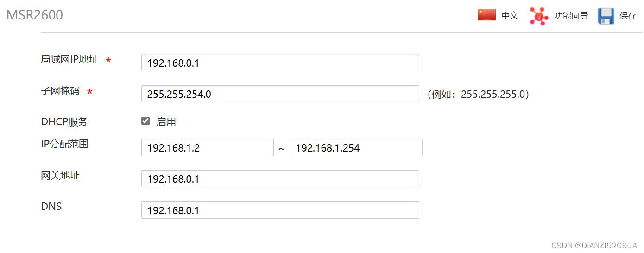Click the 启用 checkbox label
Viewport: 644px width, 253px height.
(x=166, y=122)
